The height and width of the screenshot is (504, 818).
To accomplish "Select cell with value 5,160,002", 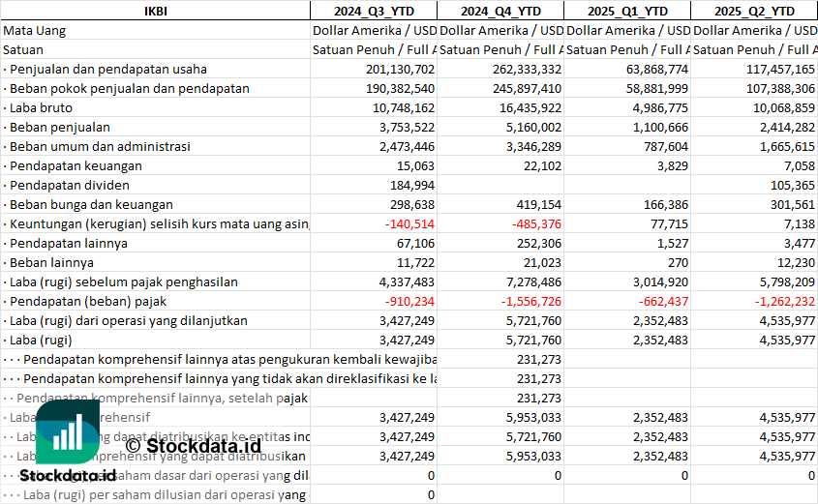I will (x=500, y=127).
